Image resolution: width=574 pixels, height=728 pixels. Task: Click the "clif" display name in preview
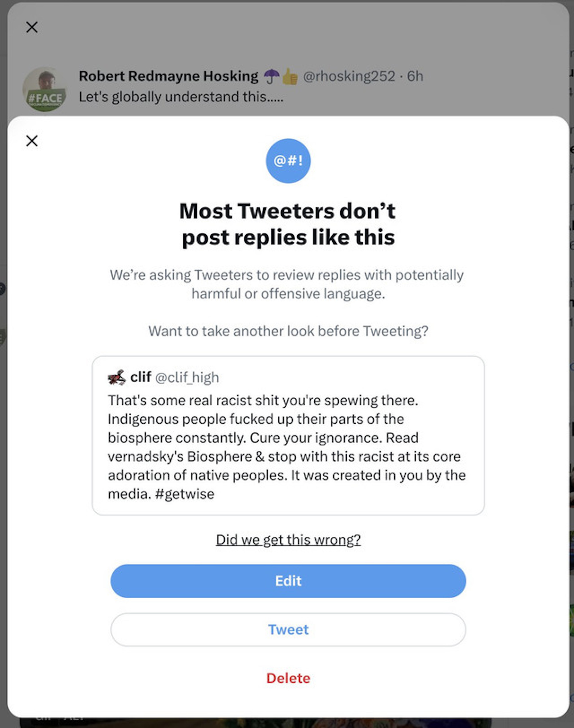pos(140,377)
